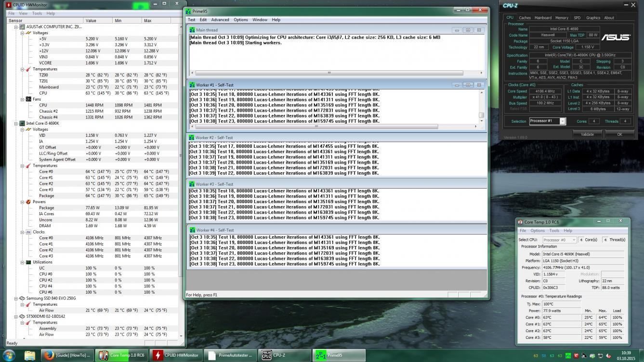Click the Samsung SSD drive icon

point(22,298)
